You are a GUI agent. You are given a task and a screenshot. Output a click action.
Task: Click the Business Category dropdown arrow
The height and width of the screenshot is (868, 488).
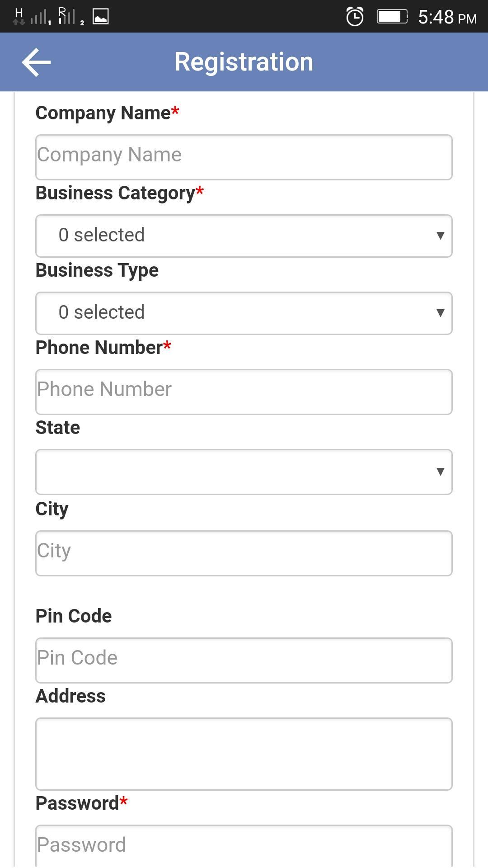coord(440,236)
